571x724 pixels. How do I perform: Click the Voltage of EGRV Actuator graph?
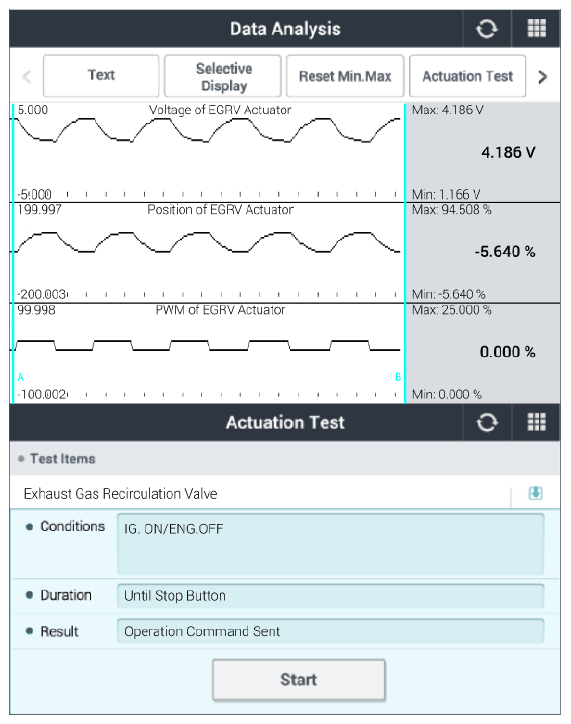click(209, 152)
